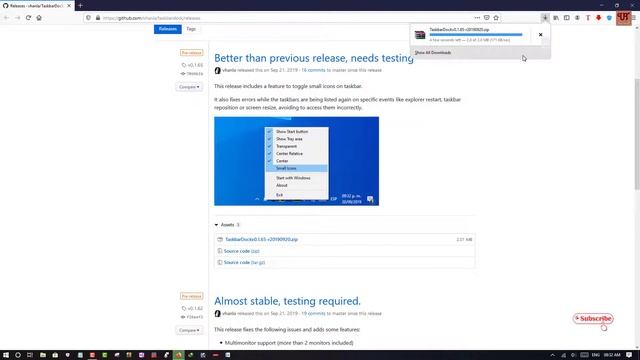The image size is (640, 360).
Task: Open the blue shield extension icon
Action: click(x=609, y=18)
